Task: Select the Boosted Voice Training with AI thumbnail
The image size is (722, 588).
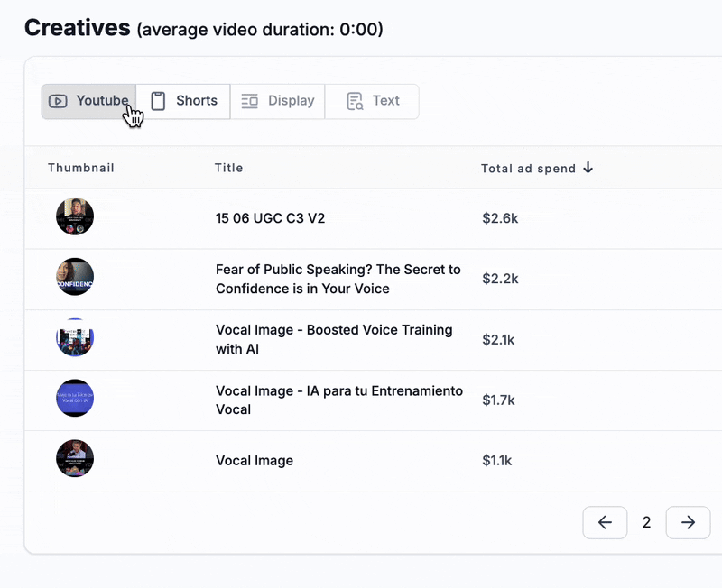Action: (x=75, y=338)
